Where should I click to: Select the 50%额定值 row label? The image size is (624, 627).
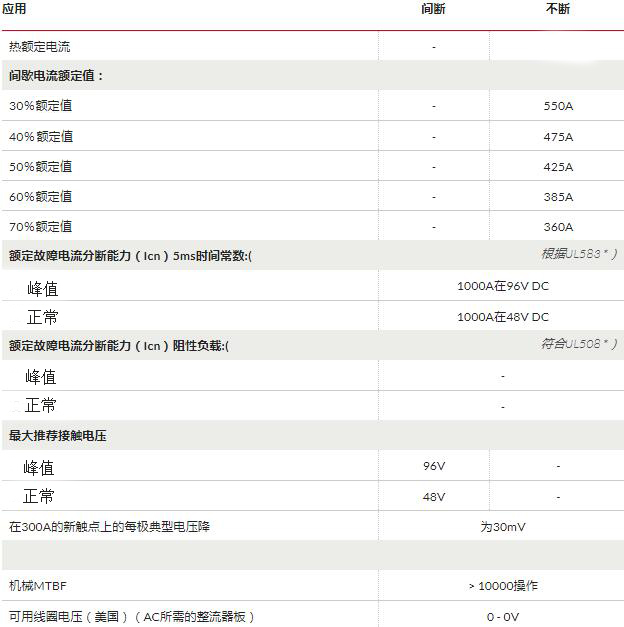coord(41,167)
